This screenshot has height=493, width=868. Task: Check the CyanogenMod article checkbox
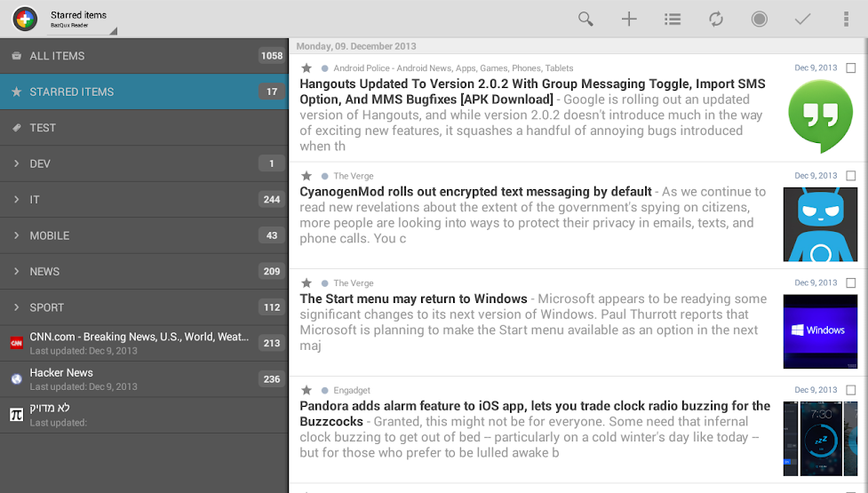click(x=851, y=176)
